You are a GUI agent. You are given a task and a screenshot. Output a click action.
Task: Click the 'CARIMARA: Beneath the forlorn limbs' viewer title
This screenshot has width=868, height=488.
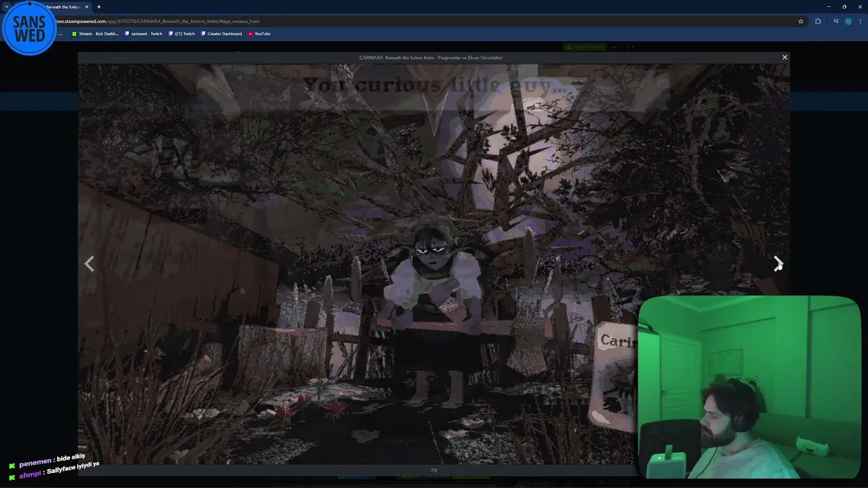pos(431,58)
